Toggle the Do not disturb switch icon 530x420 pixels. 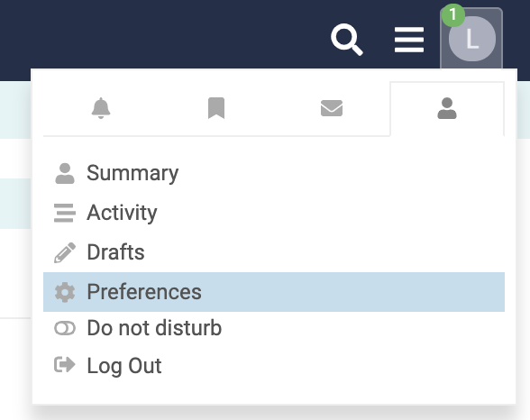point(65,328)
